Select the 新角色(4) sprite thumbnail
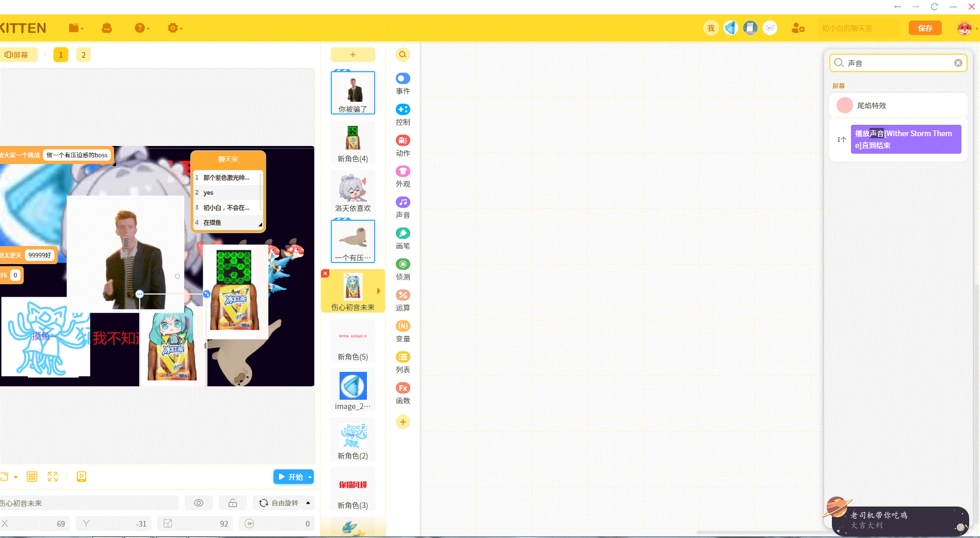This screenshot has width=980, height=538. [353, 143]
